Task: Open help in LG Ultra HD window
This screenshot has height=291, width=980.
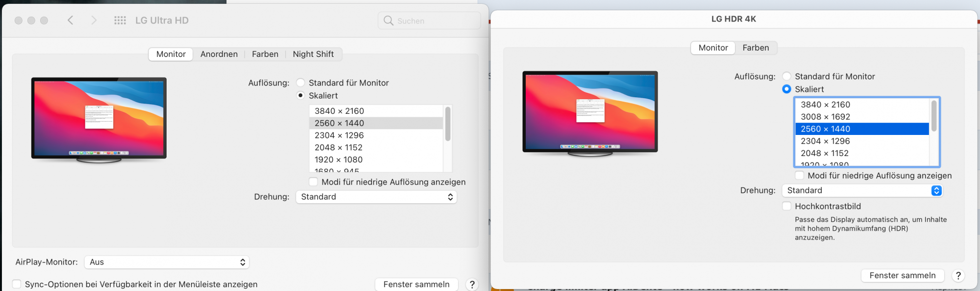Action: point(472,285)
